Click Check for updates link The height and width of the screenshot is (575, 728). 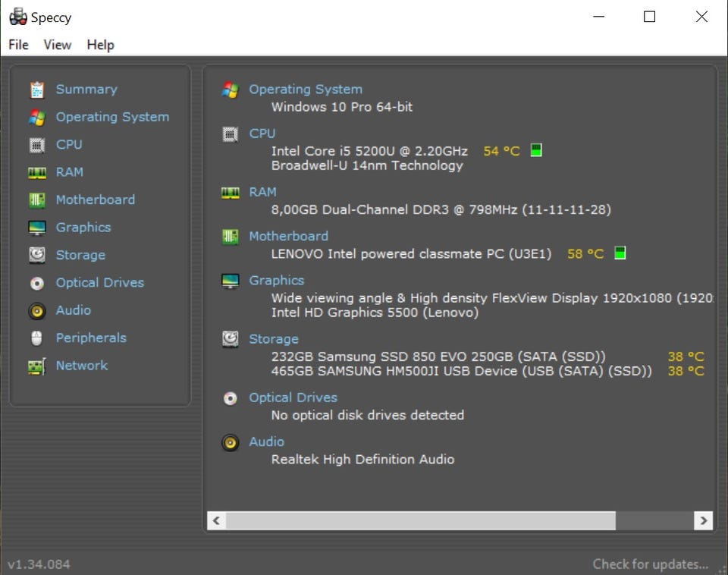pos(651,564)
